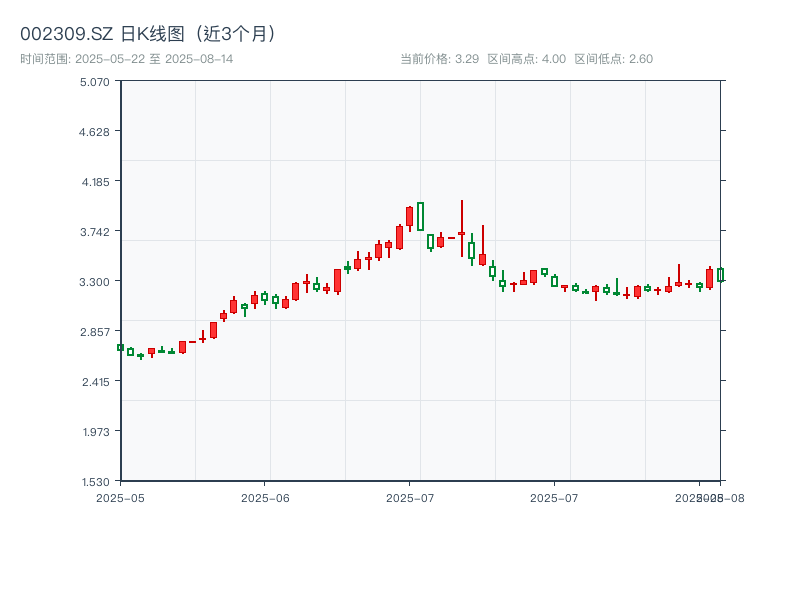The image size is (800, 600).
Task: Select the 时间范围 date range text
Action: click(127, 59)
